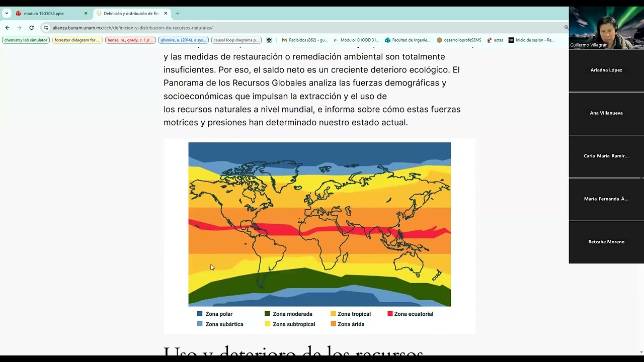Click the Zona moderada legend label
The image size is (644, 362).
click(x=292, y=314)
